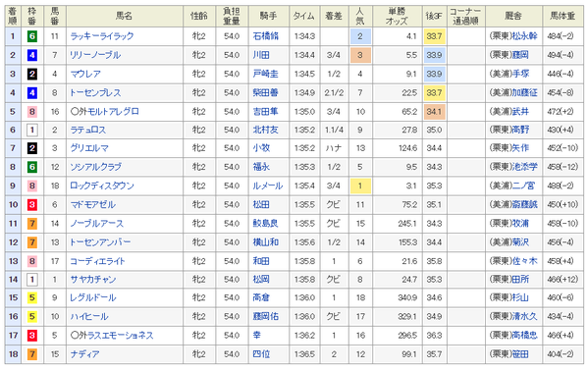Select the 厩舎 column header

[513, 16]
